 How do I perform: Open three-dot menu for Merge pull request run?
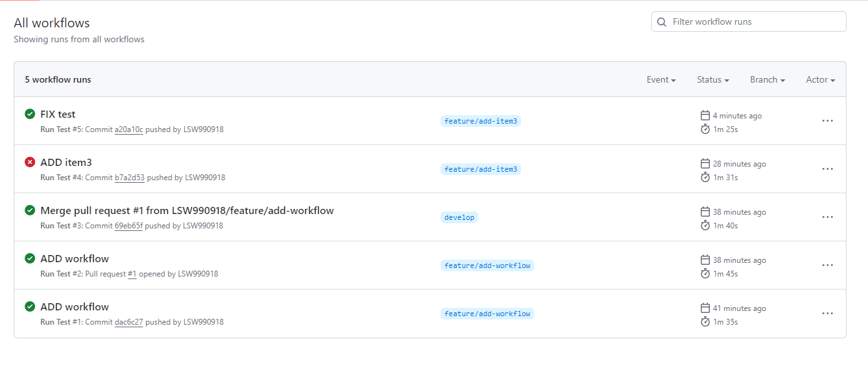[828, 217]
